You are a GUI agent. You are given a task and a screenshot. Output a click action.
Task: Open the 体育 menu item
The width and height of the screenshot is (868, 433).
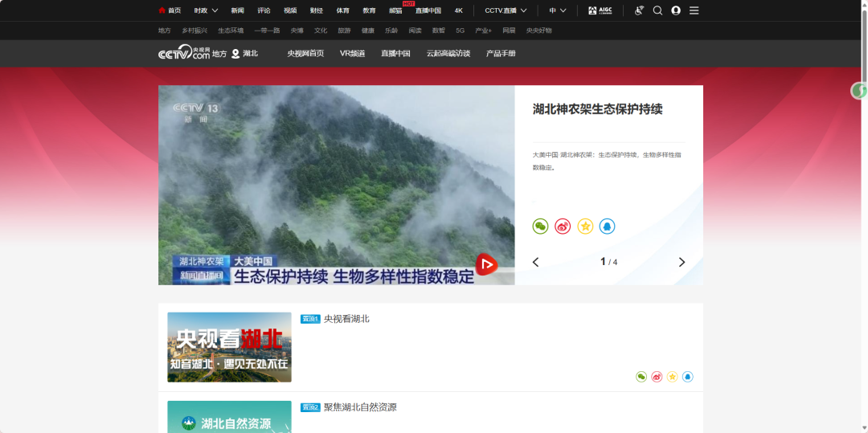[x=342, y=10]
